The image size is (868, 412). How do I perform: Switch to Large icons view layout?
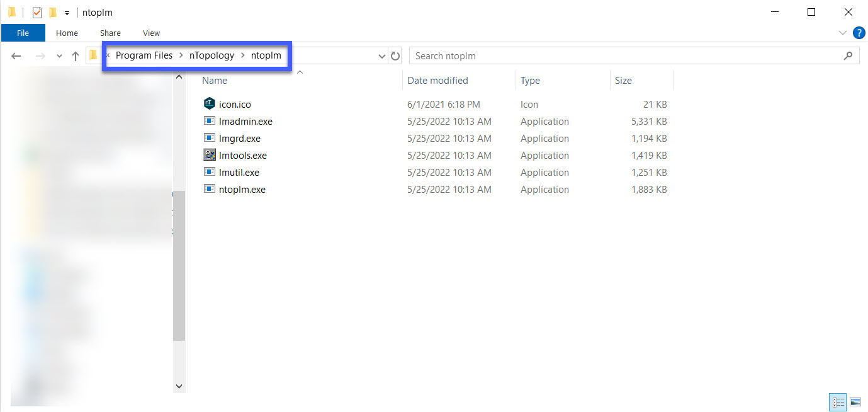[x=855, y=402]
